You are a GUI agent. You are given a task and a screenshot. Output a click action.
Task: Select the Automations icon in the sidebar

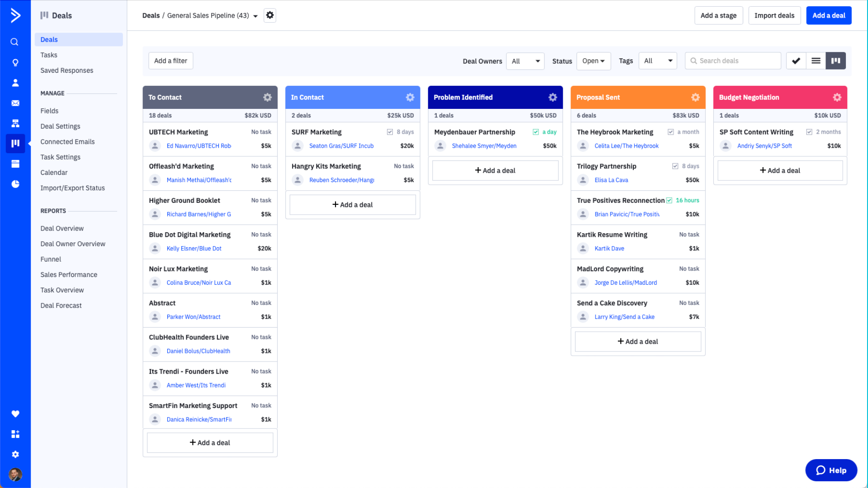pyautogui.click(x=15, y=123)
